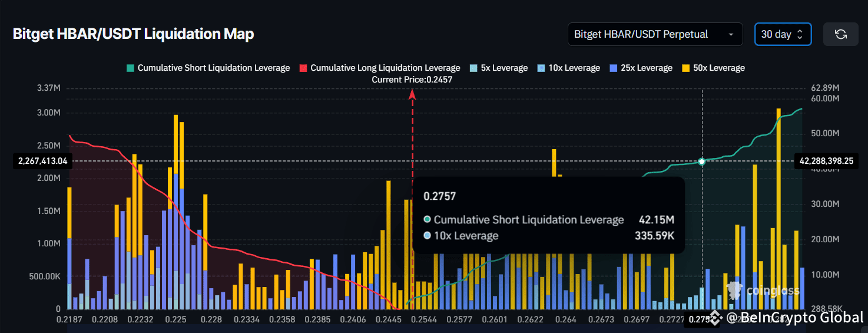Click the green Cumulative Short legend swatch
Viewport: 868px width, 333px height.
(130, 68)
